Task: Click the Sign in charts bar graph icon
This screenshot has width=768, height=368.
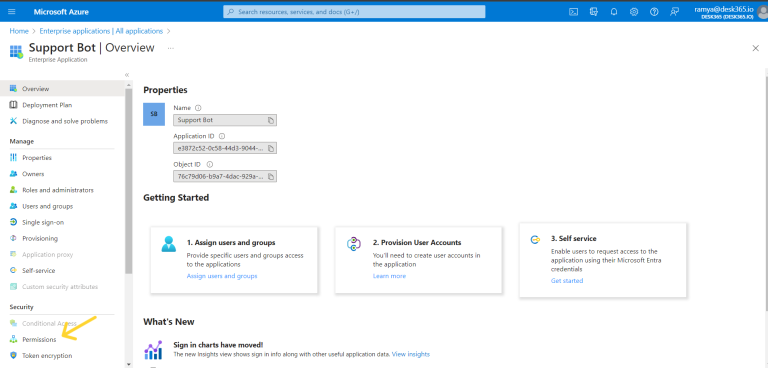Action: pyautogui.click(x=153, y=350)
